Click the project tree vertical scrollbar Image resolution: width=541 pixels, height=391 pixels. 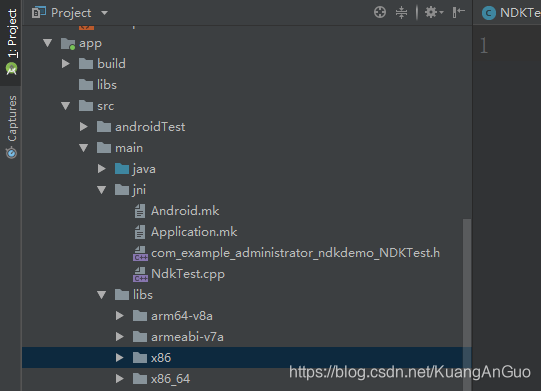pos(467,304)
